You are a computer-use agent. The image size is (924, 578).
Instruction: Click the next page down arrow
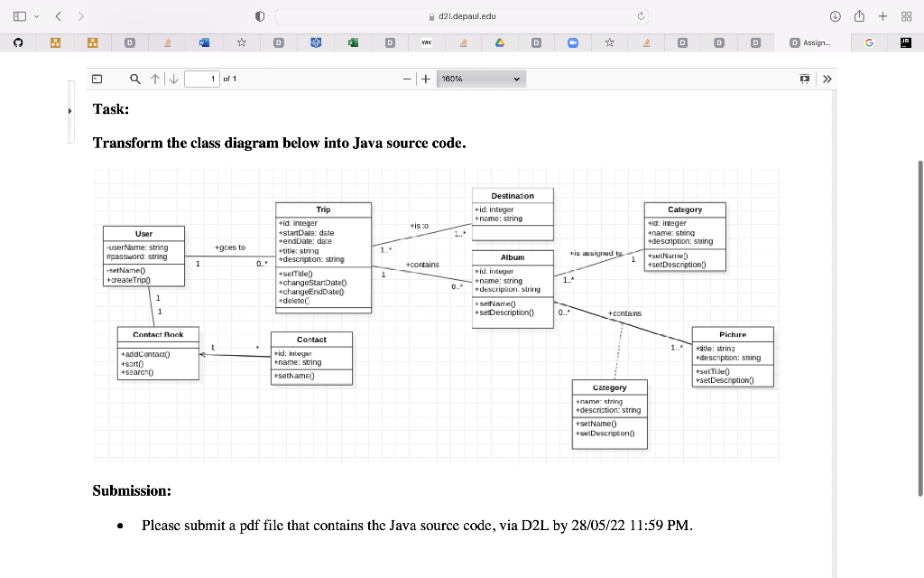172,79
